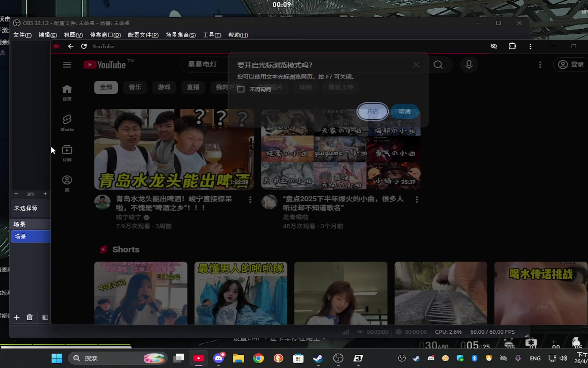Open options menu for 青岛水龙头 video
588x368 pixels.
[x=250, y=200]
